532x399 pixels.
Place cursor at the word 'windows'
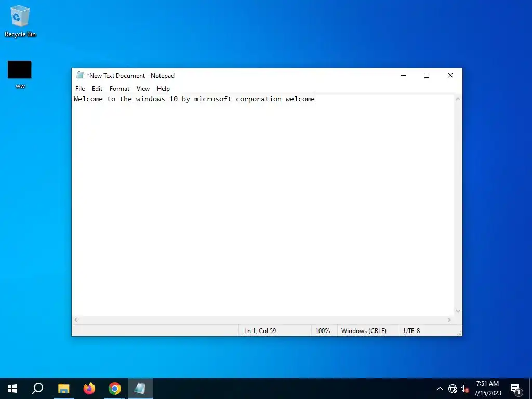click(x=150, y=99)
